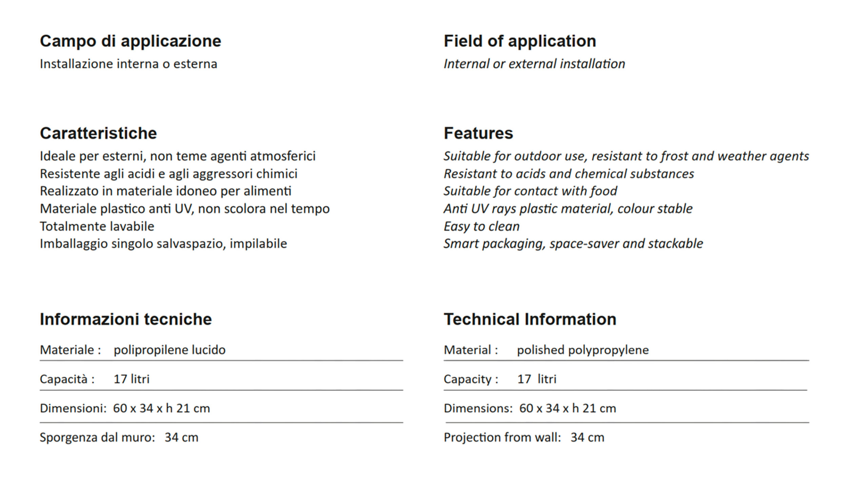Screen dimensions: 868x489
Task: Click the 'Totalmente lavabile' line
Action: [97, 226]
